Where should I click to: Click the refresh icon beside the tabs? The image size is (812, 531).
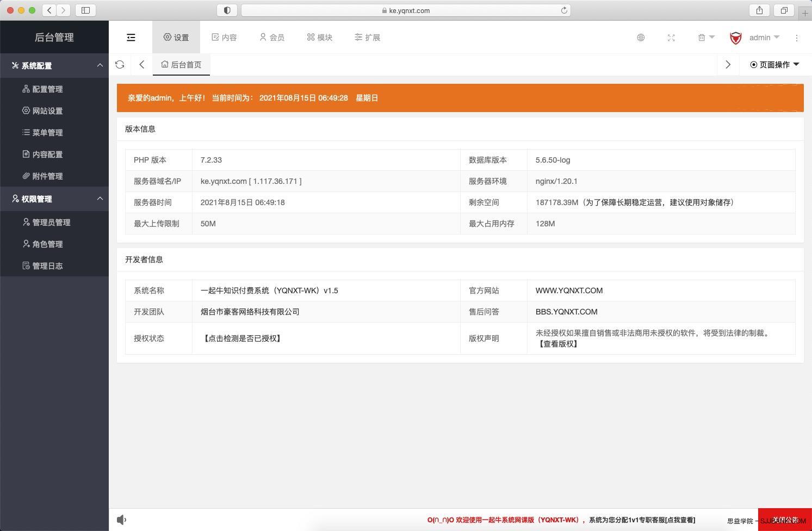pos(120,65)
